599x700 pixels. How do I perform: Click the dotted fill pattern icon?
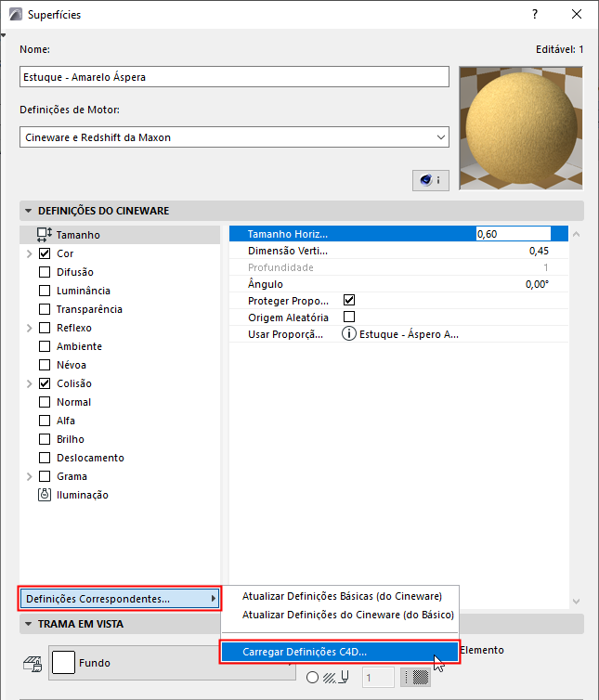416,677
